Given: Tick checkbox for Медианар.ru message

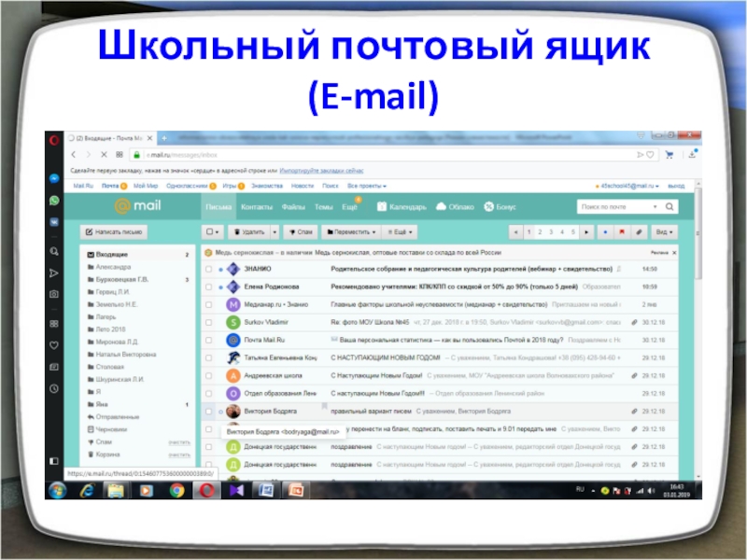Looking at the screenshot, I should coord(208,305).
